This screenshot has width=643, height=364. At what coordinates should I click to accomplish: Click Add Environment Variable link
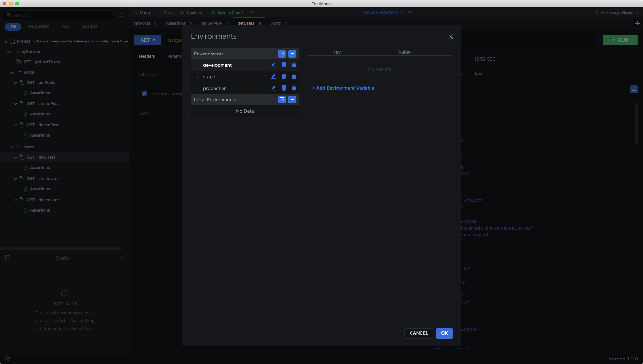click(x=343, y=88)
